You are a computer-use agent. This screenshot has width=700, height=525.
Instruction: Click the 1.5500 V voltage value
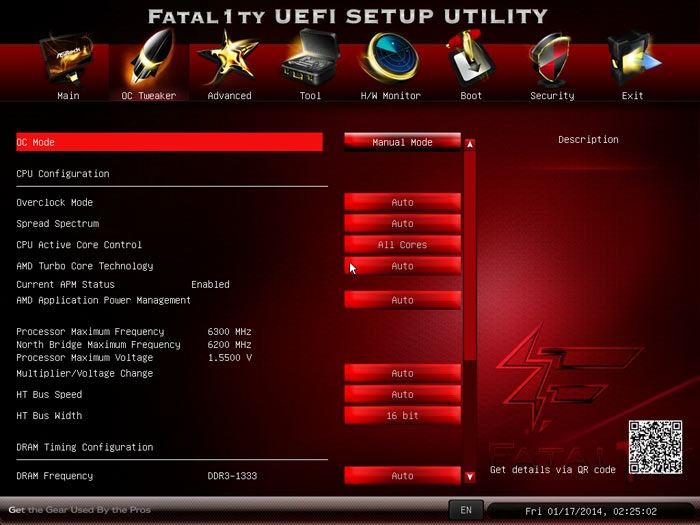(230, 358)
